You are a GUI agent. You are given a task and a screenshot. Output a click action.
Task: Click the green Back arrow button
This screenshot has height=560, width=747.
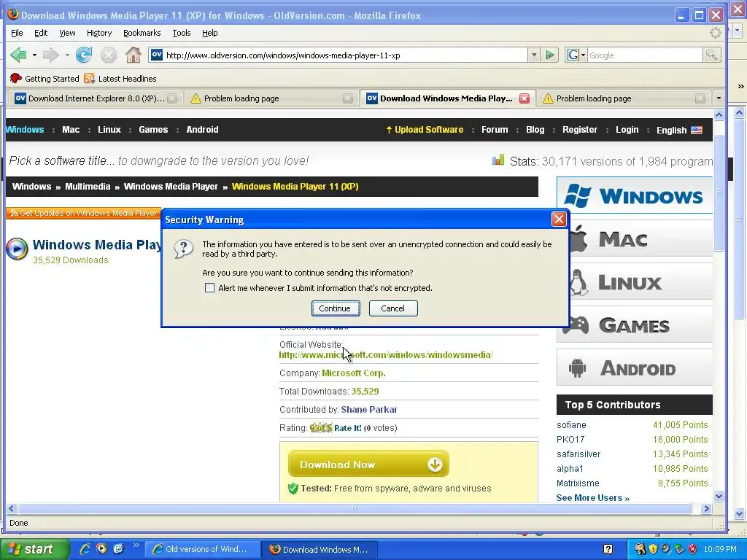click(18, 55)
